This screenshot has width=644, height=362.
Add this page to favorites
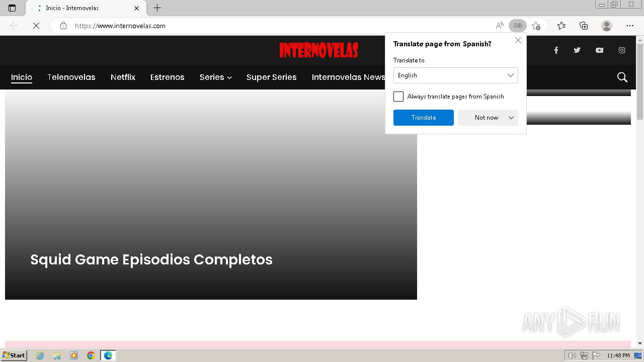(536, 26)
